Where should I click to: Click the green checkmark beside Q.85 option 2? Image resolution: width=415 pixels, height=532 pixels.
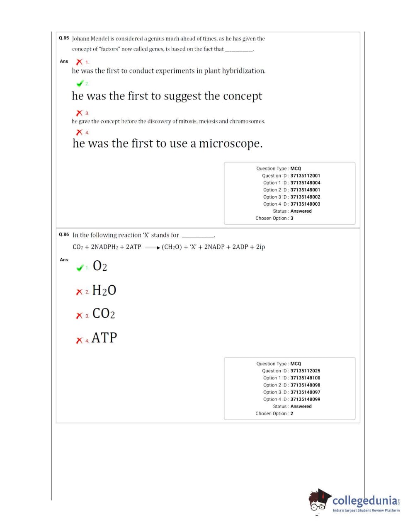(80, 83)
